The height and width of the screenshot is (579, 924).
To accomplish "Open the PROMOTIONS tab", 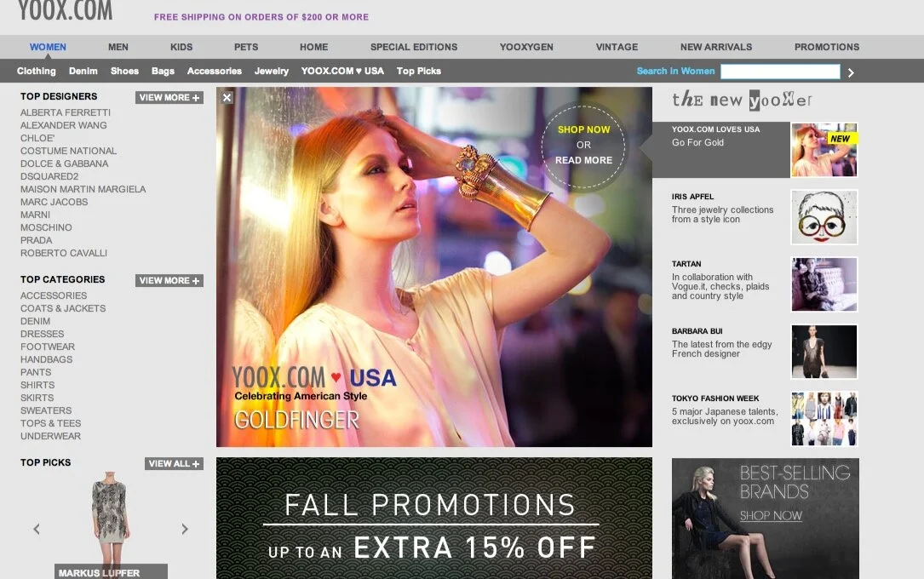I will click(x=825, y=47).
